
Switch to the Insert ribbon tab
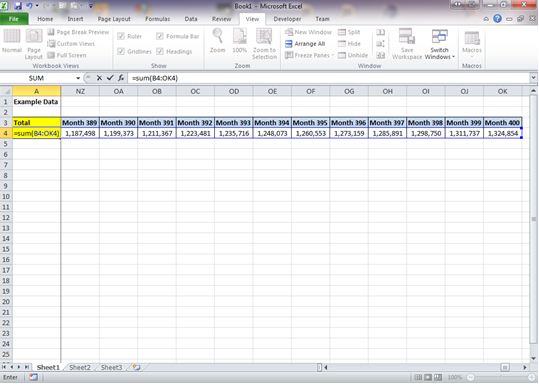[75, 19]
